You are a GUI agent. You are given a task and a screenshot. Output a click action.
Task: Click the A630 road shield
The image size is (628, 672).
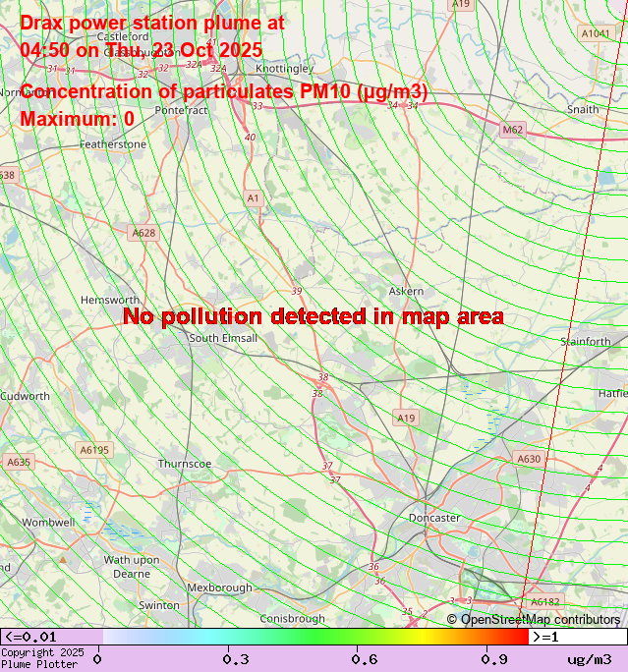pos(529,459)
